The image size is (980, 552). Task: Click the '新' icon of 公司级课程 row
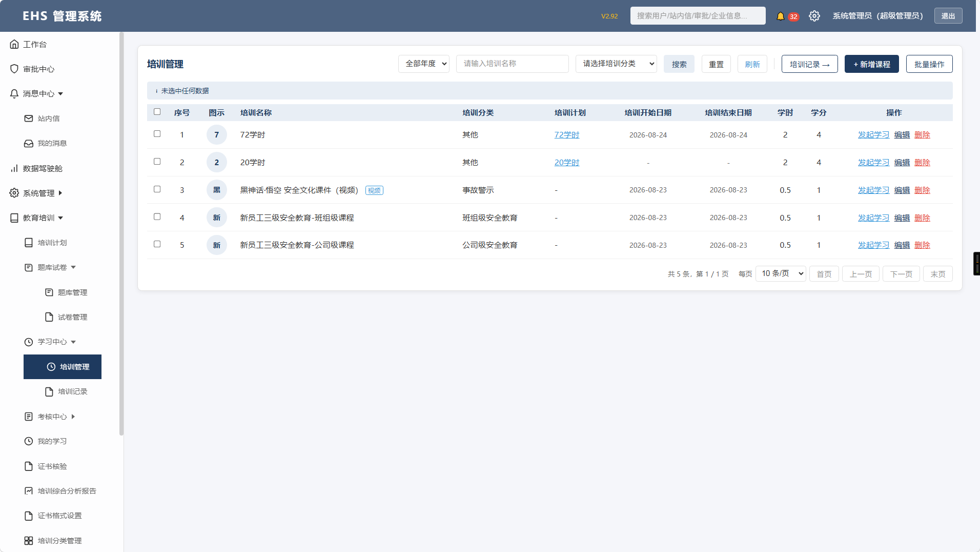click(217, 245)
